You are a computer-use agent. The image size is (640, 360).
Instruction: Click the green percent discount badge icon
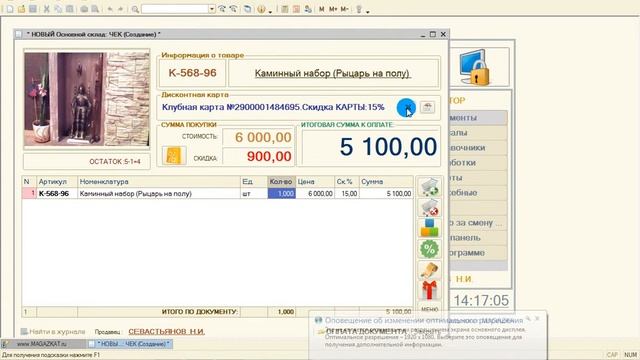coord(429,249)
